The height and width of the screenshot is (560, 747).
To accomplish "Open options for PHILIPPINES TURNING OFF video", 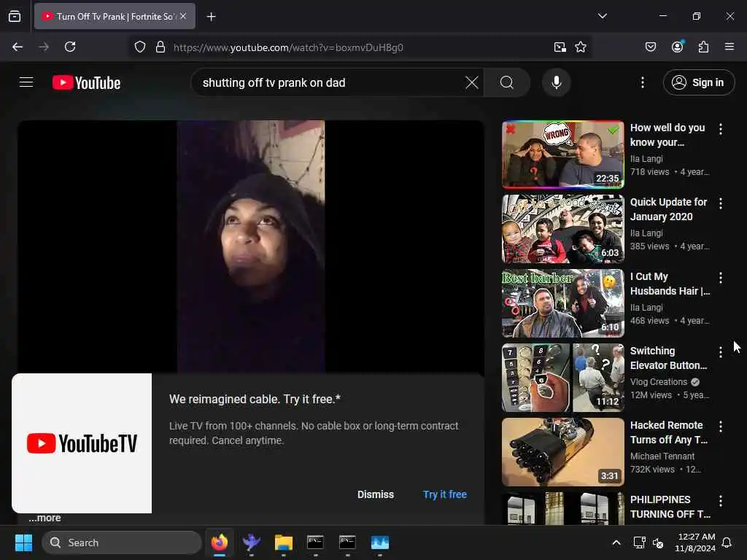I will click(x=720, y=500).
